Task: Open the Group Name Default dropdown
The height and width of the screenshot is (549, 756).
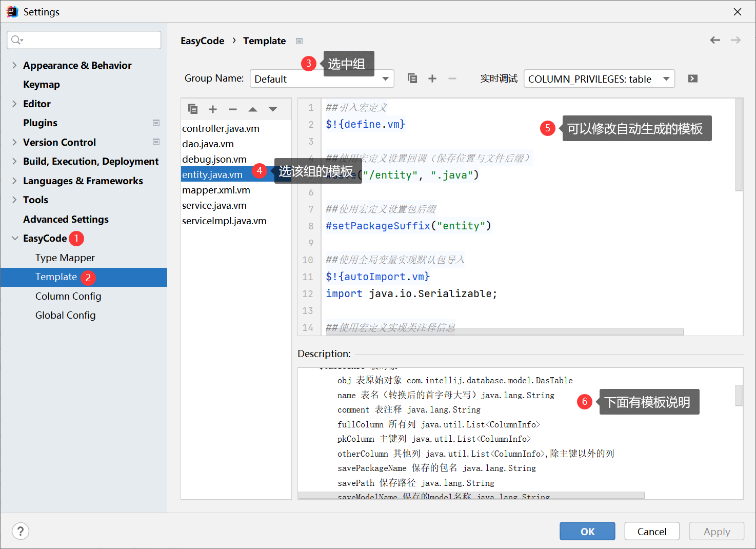Action: (322, 79)
